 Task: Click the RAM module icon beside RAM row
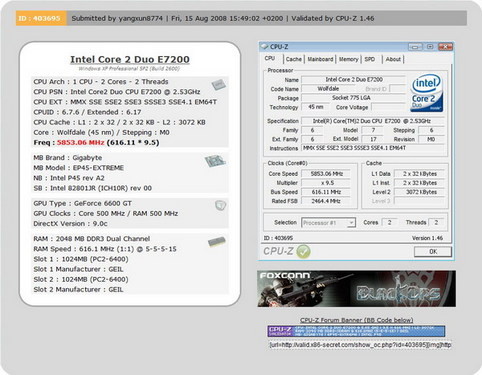[217, 242]
